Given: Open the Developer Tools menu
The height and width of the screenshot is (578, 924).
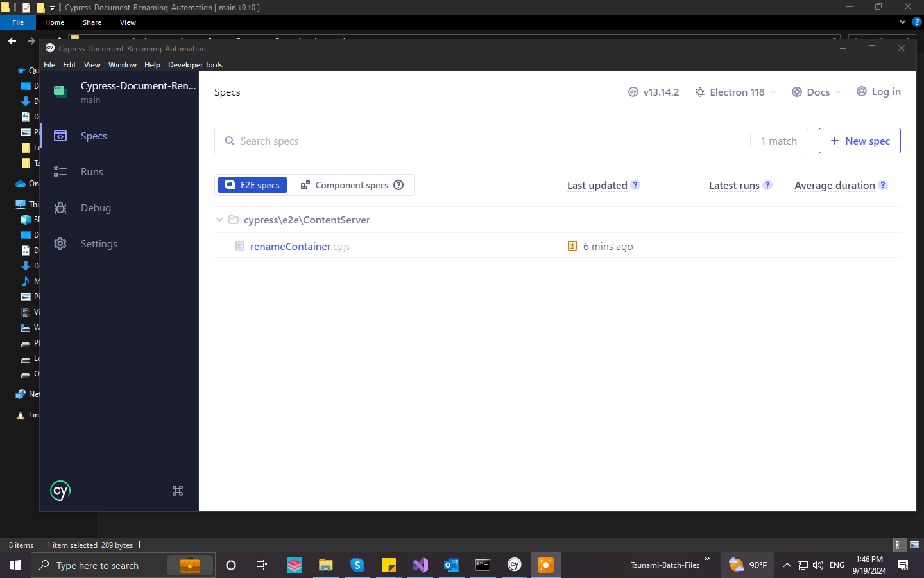Looking at the screenshot, I should click(x=195, y=65).
